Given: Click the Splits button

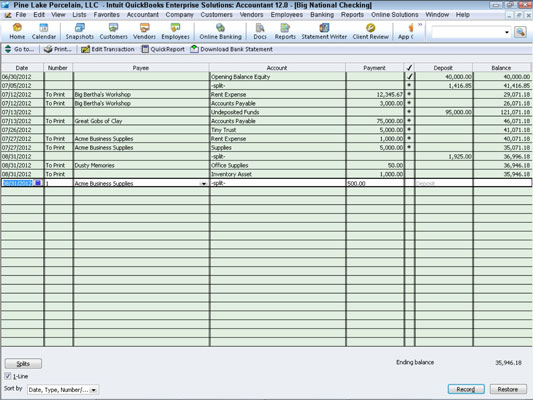Looking at the screenshot, I should [23, 363].
